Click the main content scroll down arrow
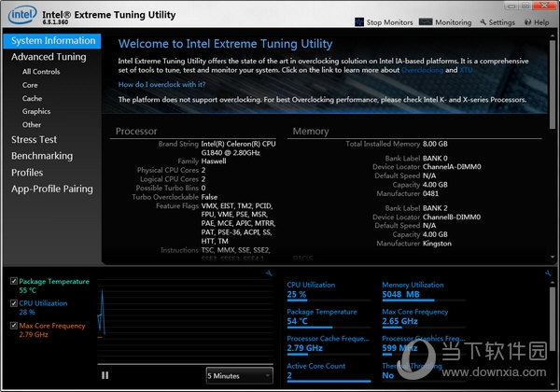The image size is (560, 392). (x=553, y=257)
